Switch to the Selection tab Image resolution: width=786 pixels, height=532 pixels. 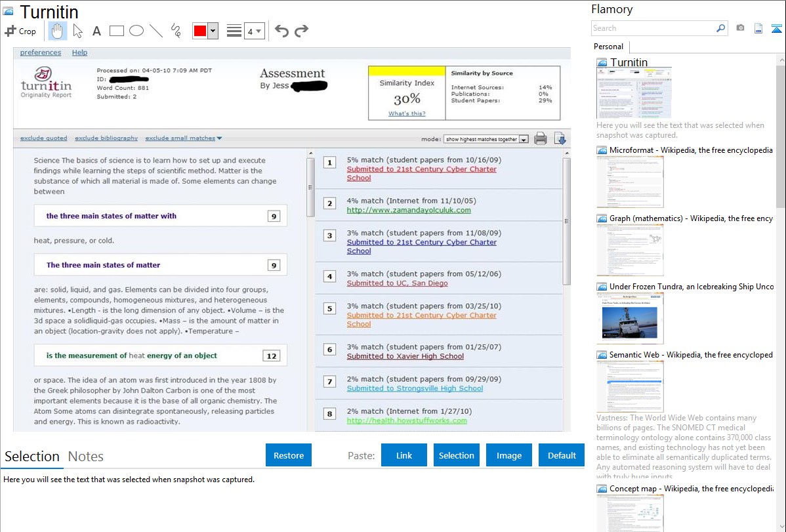point(32,457)
